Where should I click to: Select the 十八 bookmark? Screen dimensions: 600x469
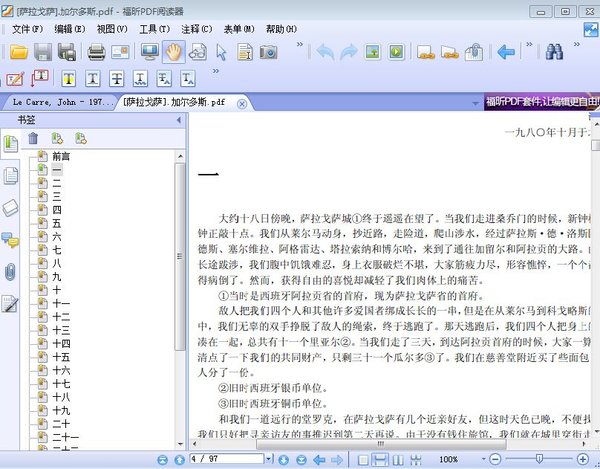(x=61, y=397)
